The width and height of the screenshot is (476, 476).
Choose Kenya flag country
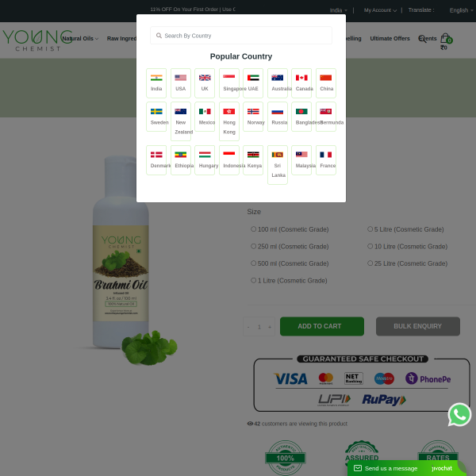[x=253, y=160]
